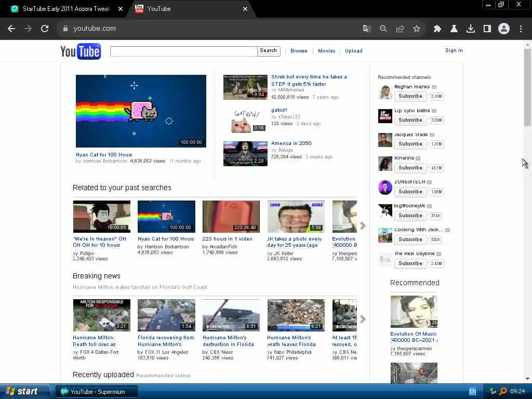This screenshot has height=399, width=532.
Task: Open the 223 hours in 1 video thumbnail
Action: pyautogui.click(x=231, y=217)
